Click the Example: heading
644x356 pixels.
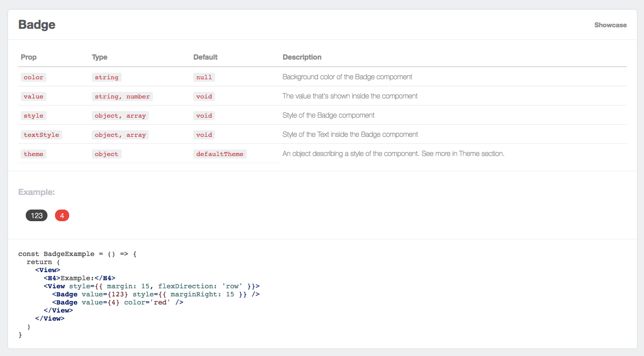coord(36,192)
